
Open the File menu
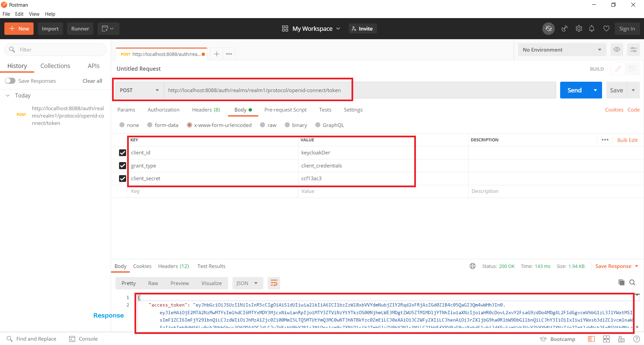point(6,14)
